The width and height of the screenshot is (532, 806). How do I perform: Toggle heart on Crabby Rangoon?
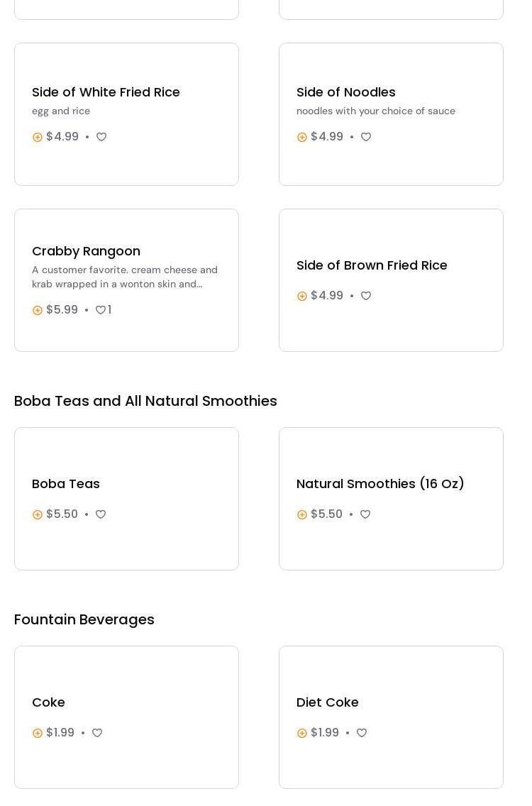[101, 310]
